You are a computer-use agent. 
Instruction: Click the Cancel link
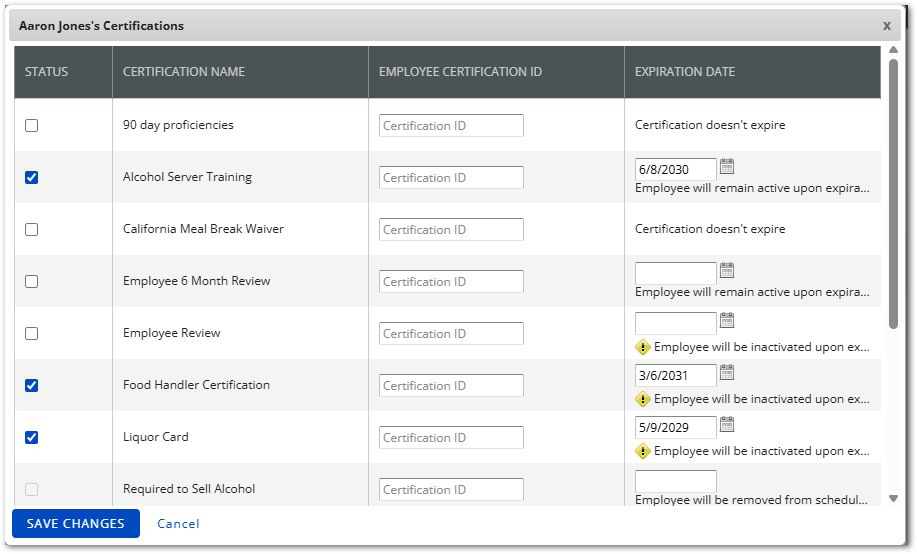click(x=178, y=524)
